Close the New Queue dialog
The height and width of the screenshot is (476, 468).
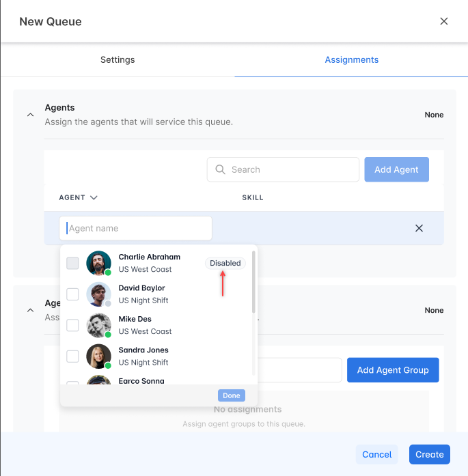pyautogui.click(x=443, y=21)
